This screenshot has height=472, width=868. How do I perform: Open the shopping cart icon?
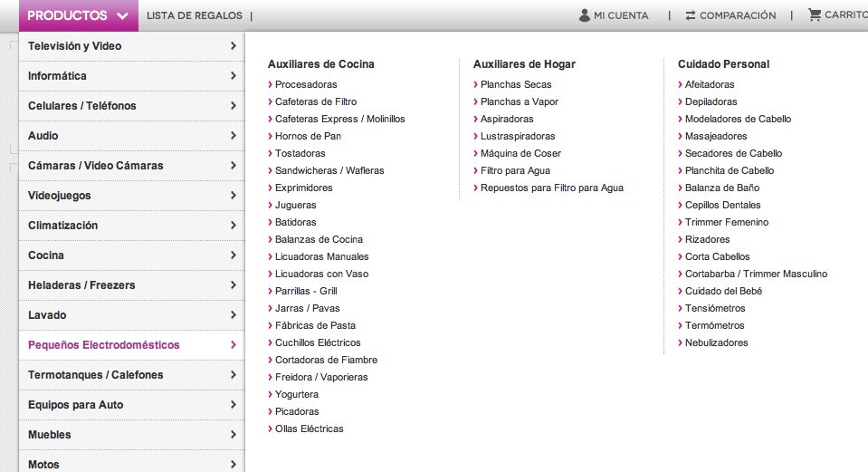[815, 15]
